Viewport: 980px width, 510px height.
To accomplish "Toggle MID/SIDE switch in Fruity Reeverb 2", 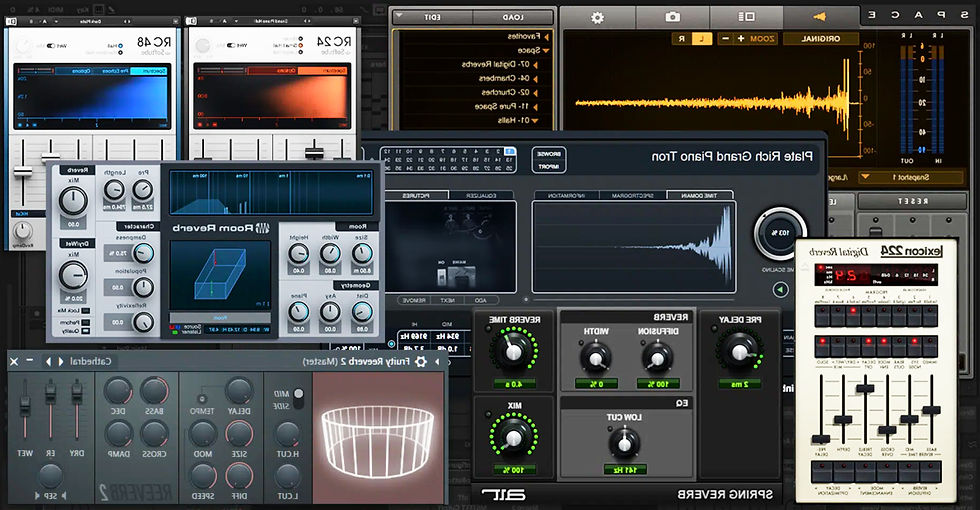I will (x=299, y=399).
